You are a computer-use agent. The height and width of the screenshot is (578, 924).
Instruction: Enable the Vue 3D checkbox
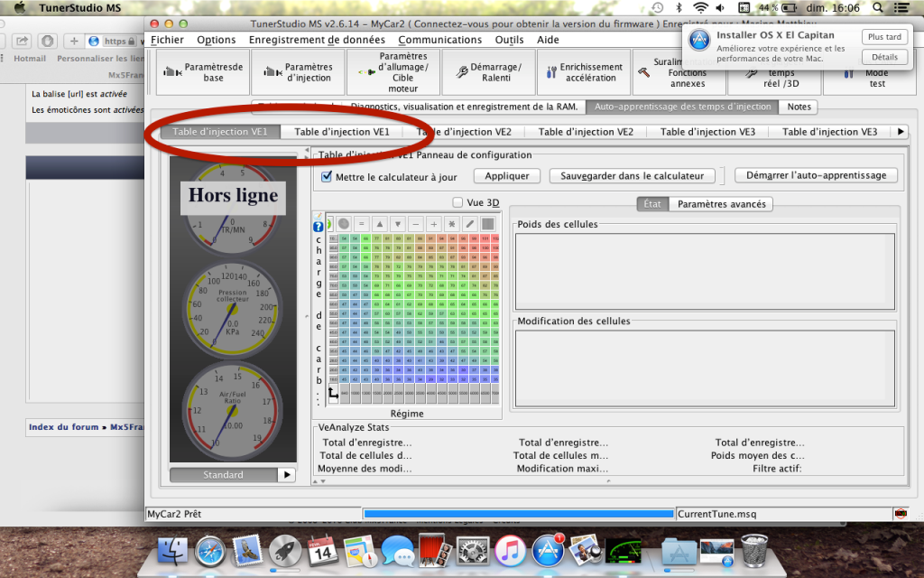[457, 202]
